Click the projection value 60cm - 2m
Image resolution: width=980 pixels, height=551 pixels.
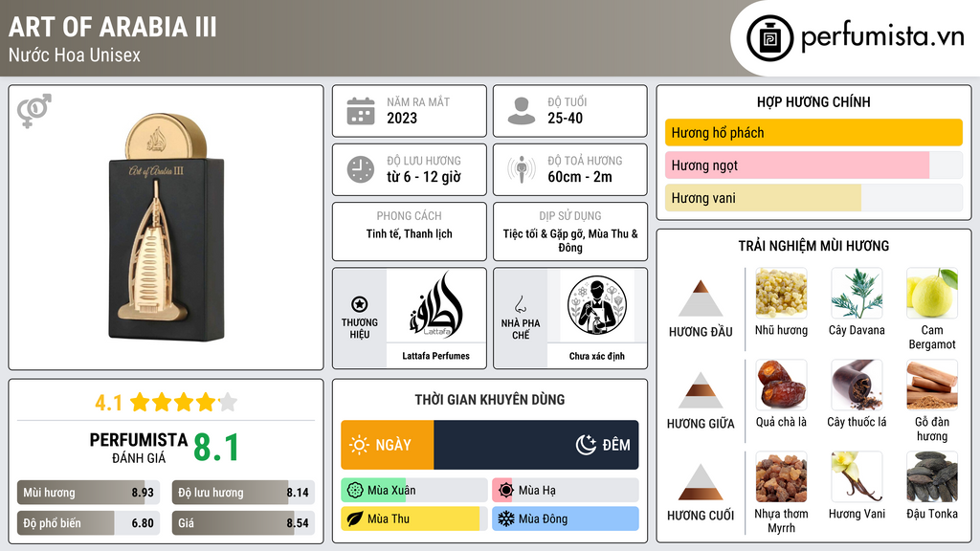580,177
